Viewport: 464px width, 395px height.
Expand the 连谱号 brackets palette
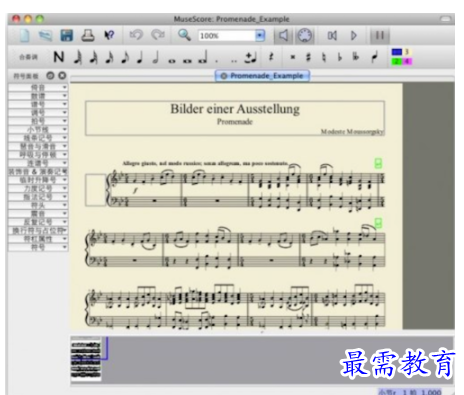point(38,163)
